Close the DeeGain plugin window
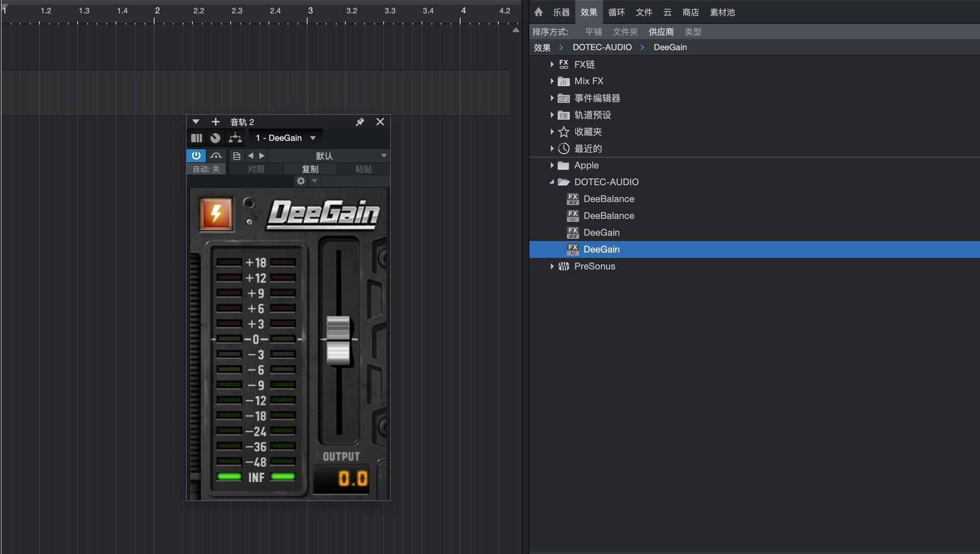This screenshot has height=554, width=980. tap(380, 122)
